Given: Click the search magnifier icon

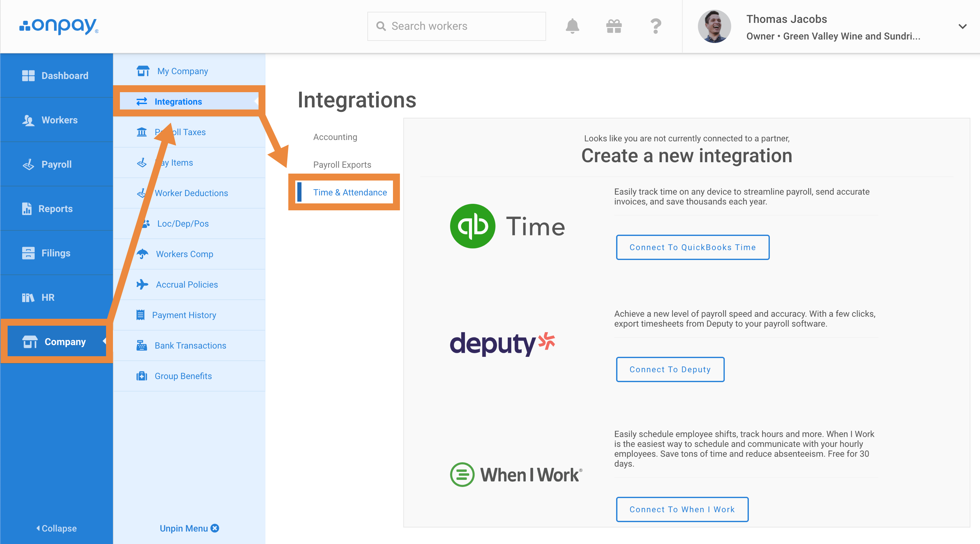Looking at the screenshot, I should [x=381, y=26].
